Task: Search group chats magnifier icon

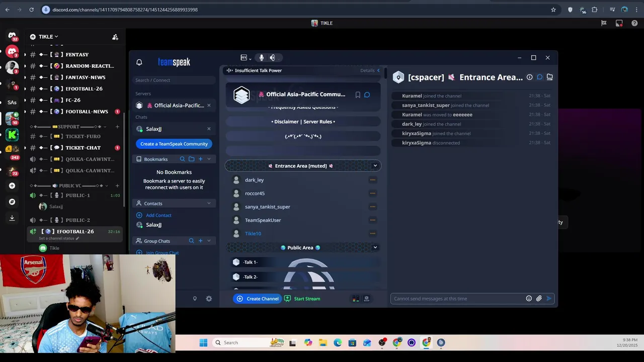Action: [x=191, y=241]
